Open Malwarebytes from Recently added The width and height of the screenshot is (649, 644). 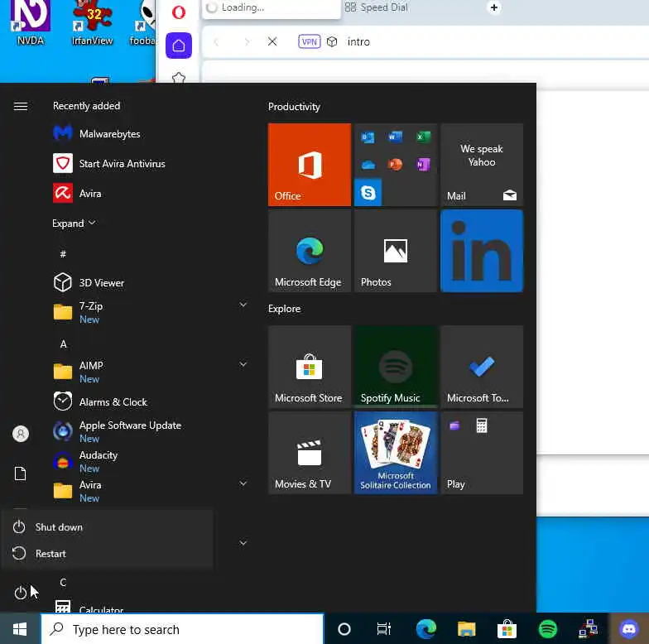[149, 134]
